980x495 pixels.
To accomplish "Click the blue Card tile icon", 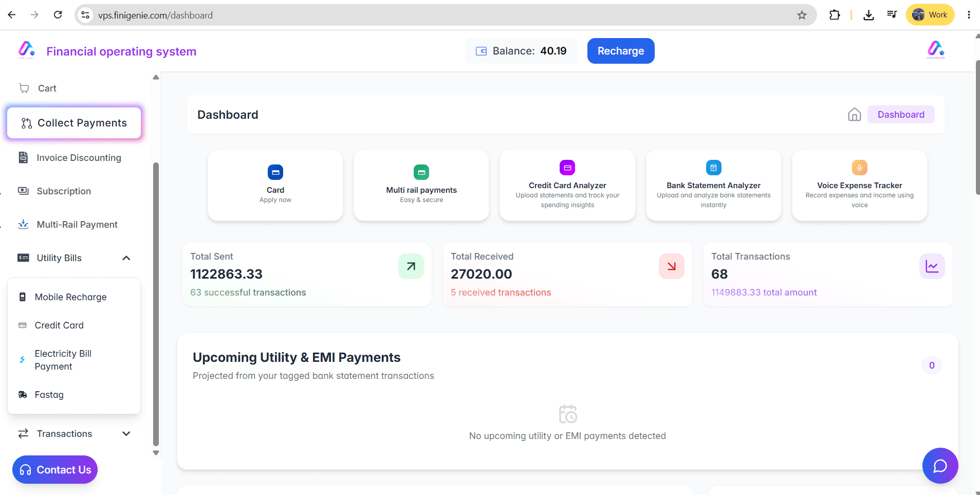I will pyautogui.click(x=275, y=172).
